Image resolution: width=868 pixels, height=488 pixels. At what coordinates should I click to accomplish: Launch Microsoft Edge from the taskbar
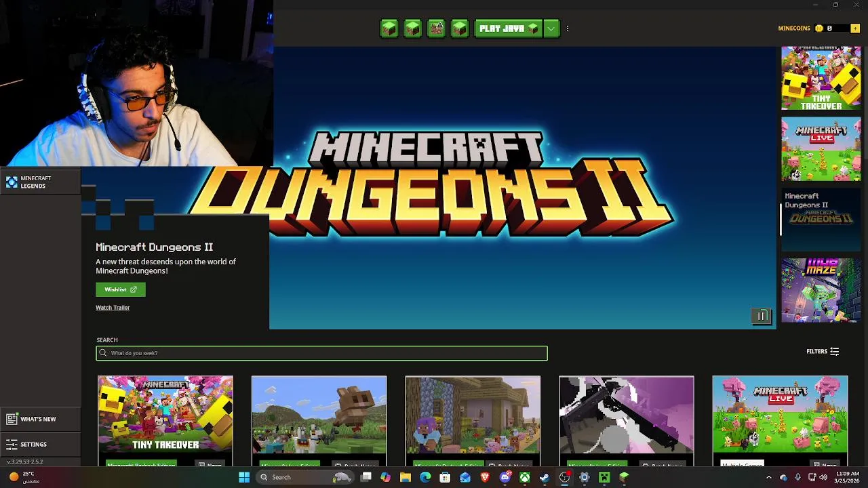[x=425, y=477]
